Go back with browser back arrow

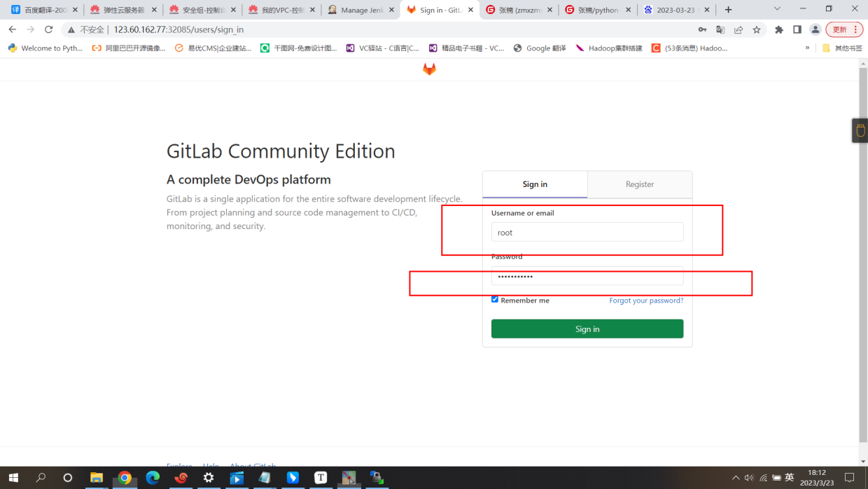click(12, 29)
